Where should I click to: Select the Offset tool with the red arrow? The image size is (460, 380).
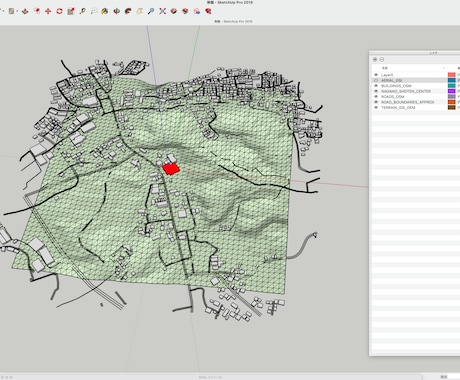pyautogui.click(x=37, y=11)
